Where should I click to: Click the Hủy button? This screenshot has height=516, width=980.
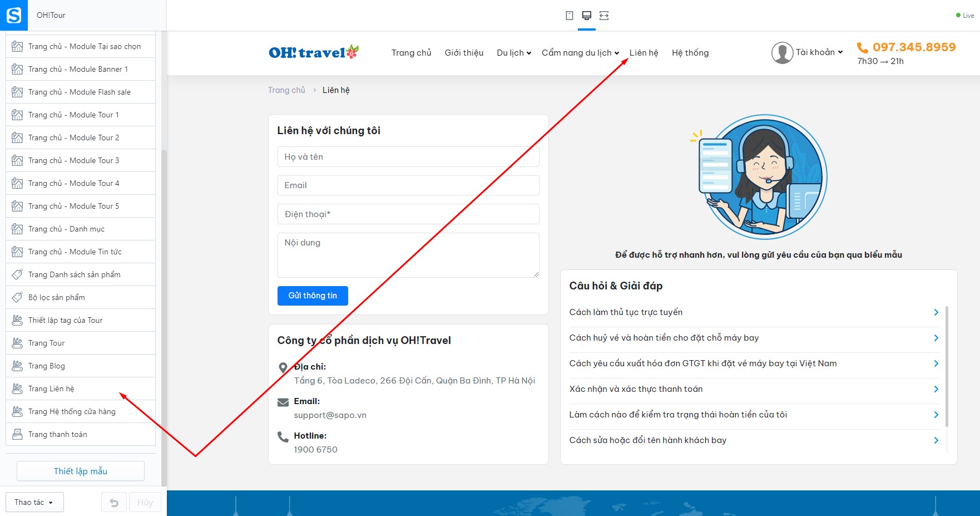[145, 502]
